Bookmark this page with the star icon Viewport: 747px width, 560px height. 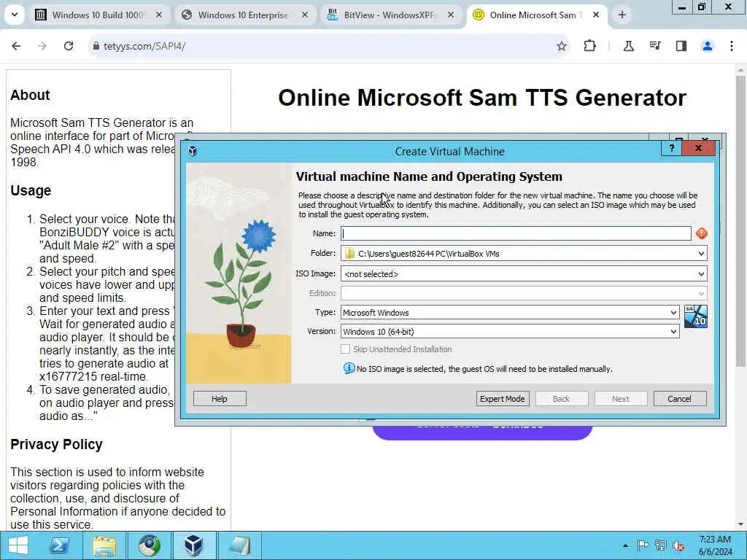(561, 46)
